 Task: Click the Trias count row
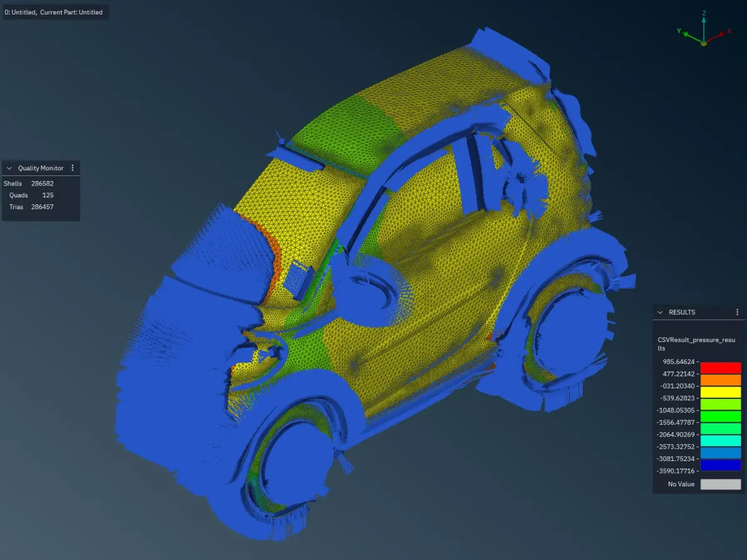click(31, 207)
